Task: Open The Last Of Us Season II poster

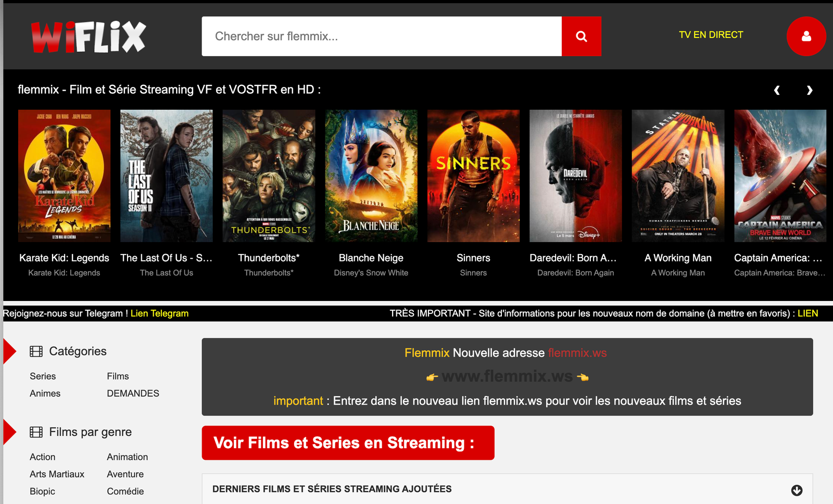Action: 166,175
